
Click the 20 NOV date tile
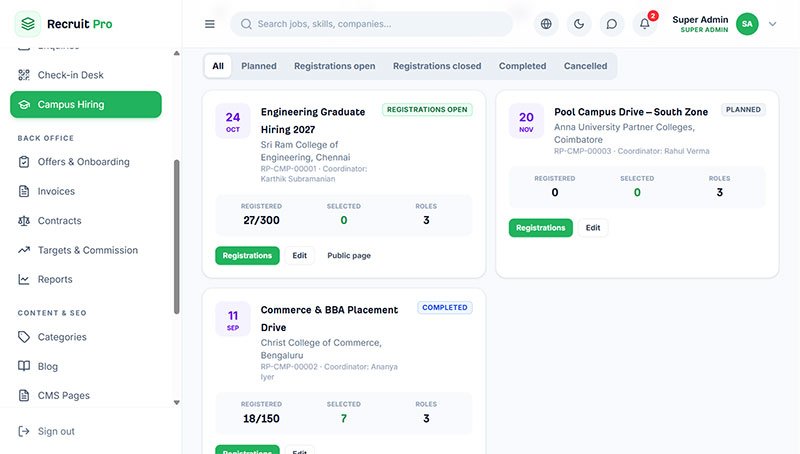526,121
